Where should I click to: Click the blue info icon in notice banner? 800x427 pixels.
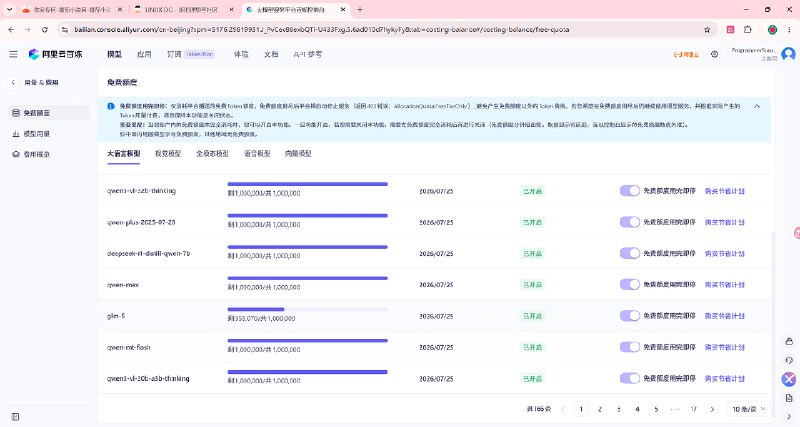coord(111,106)
